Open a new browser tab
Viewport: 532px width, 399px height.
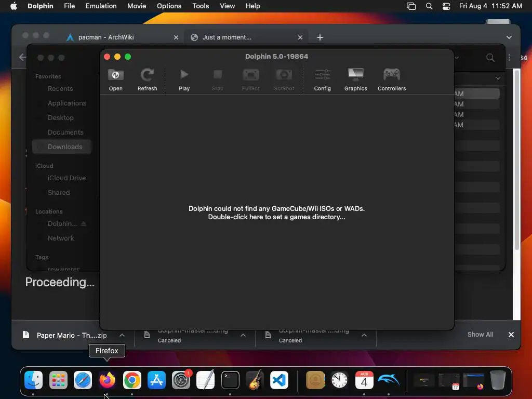pos(320,37)
